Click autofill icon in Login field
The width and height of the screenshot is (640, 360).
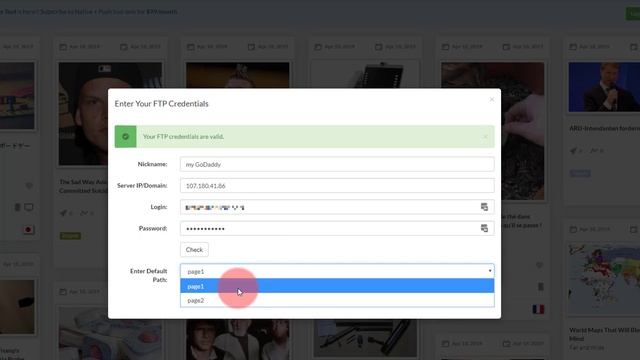point(484,207)
